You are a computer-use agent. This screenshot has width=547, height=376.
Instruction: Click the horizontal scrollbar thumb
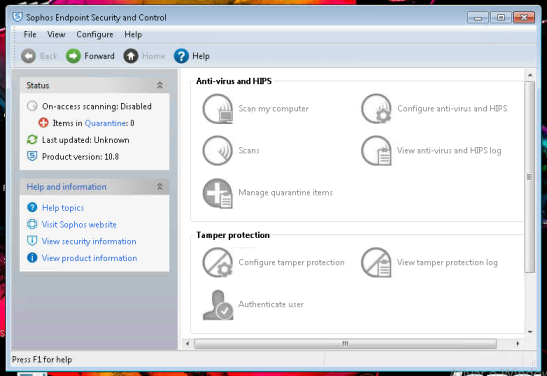(x=345, y=344)
